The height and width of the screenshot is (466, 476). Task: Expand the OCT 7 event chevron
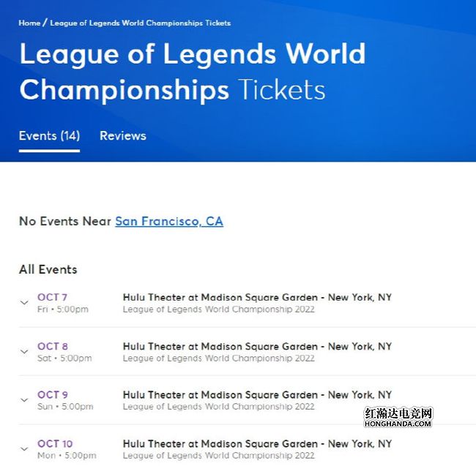(x=24, y=302)
